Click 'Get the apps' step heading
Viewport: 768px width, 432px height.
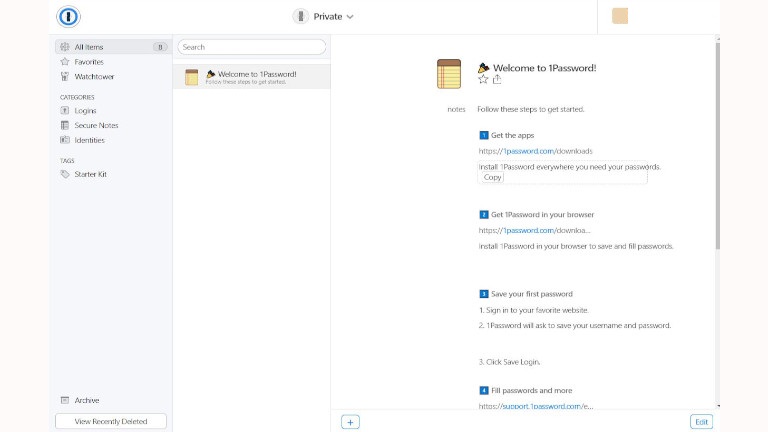512,135
